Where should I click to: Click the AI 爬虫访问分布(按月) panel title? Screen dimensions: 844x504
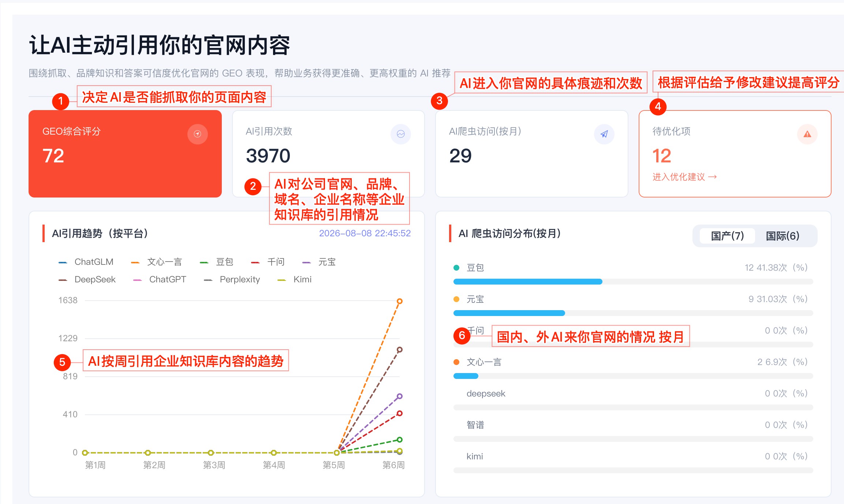509,233
